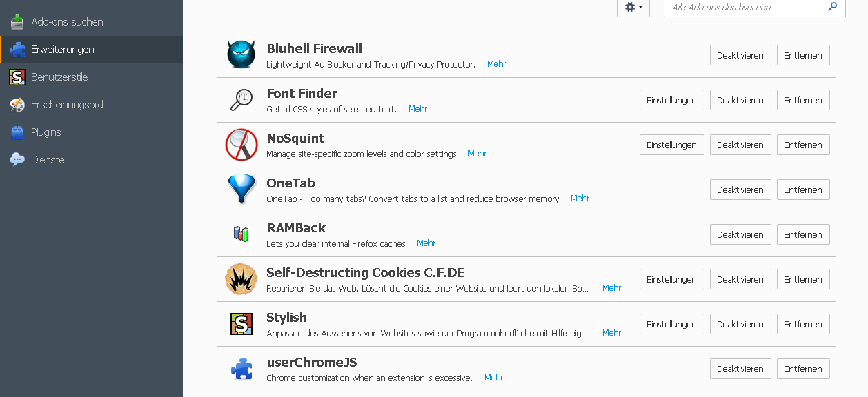868x397 pixels.
Task: Switch to the Plugins category
Action: pos(46,132)
